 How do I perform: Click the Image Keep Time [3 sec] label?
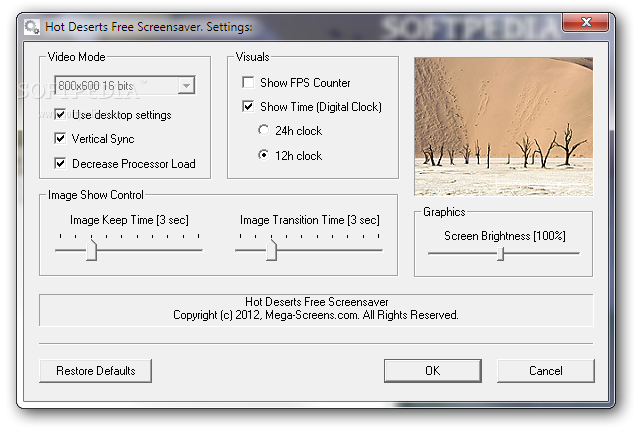pyautogui.click(x=129, y=220)
